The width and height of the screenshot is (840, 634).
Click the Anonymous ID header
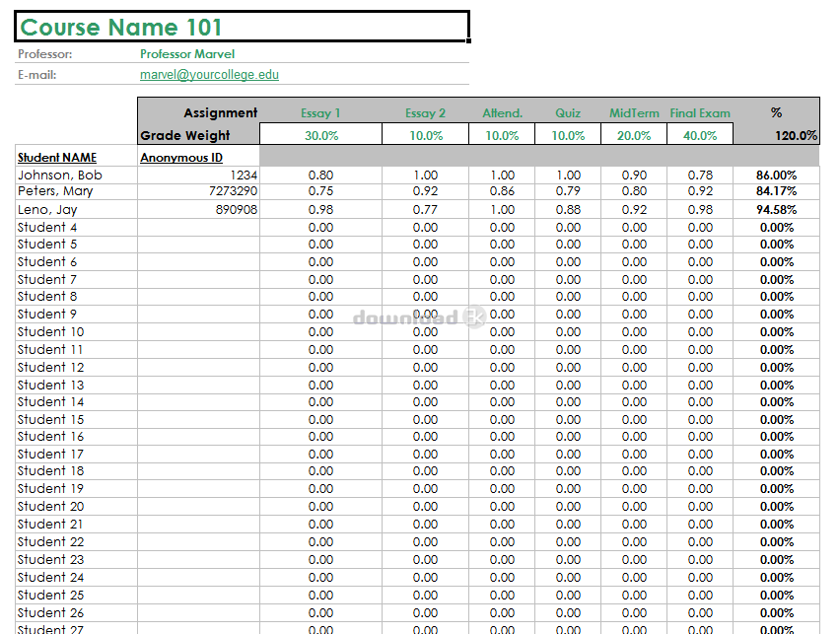(x=181, y=158)
